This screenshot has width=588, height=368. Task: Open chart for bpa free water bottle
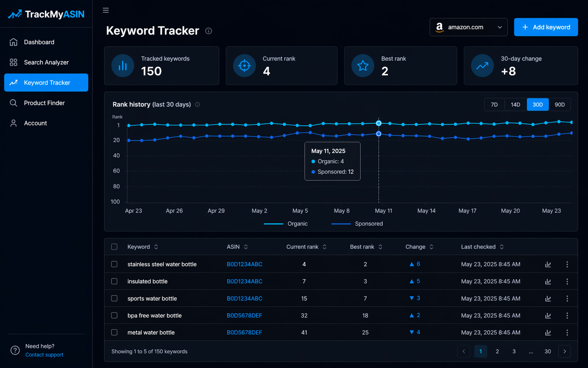[548, 316]
